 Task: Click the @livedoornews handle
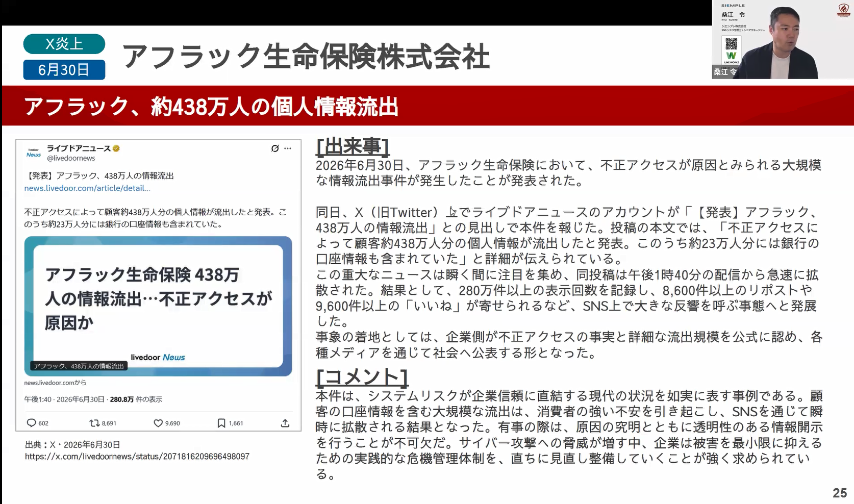click(x=71, y=158)
